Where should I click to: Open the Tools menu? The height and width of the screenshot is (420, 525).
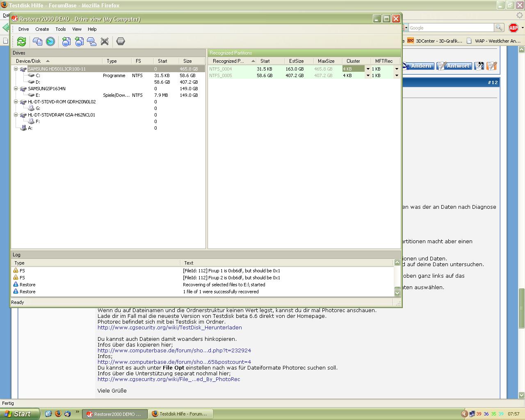[61, 29]
